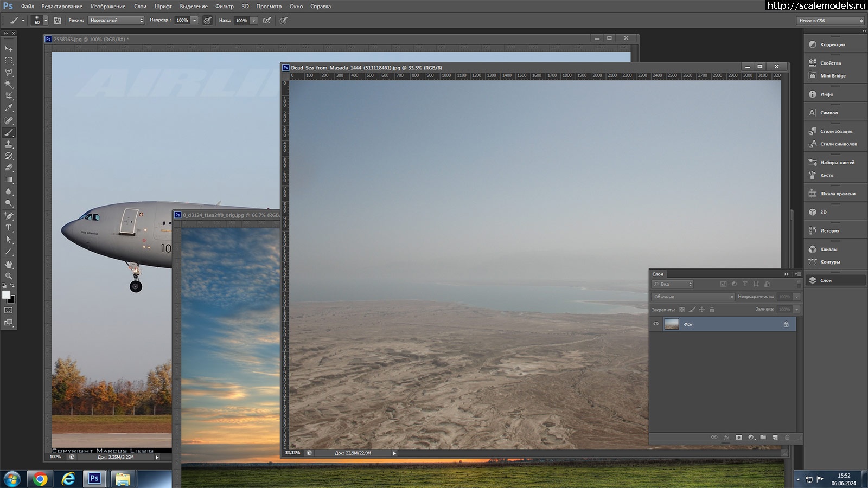Toggle lock image pixels brush icon
This screenshot has width=868, height=488.
click(x=692, y=310)
